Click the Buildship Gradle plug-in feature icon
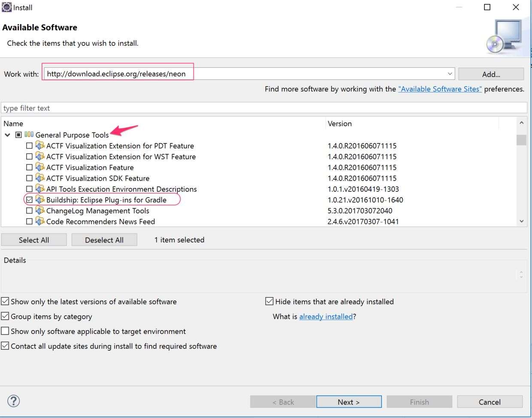Image resolution: width=532 pixels, height=418 pixels. pyautogui.click(x=40, y=200)
